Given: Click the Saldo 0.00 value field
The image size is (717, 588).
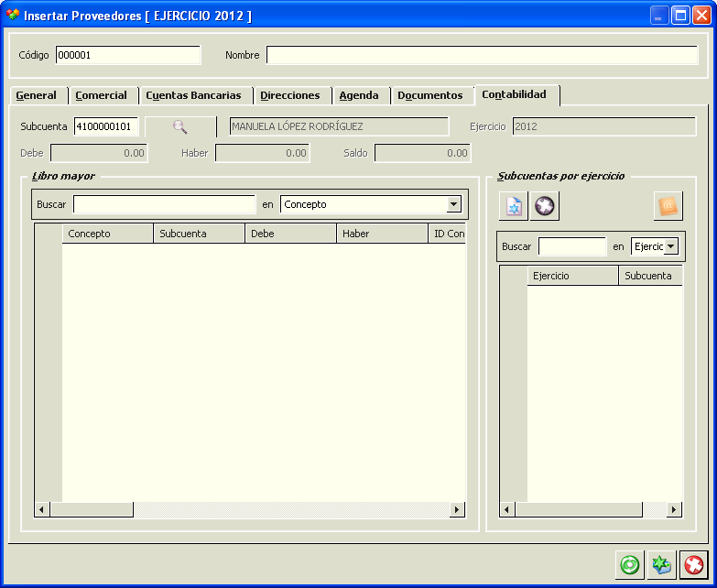Looking at the screenshot, I should click(x=422, y=153).
